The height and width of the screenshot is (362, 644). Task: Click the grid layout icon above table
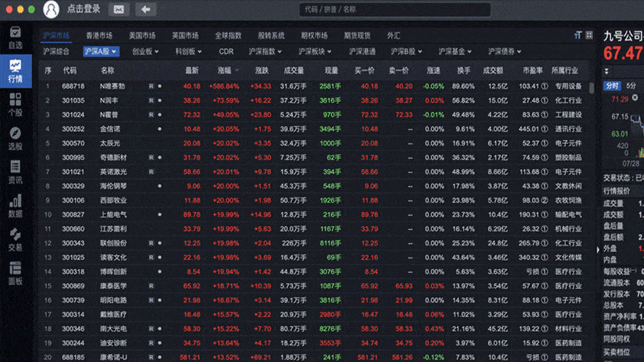(589, 35)
